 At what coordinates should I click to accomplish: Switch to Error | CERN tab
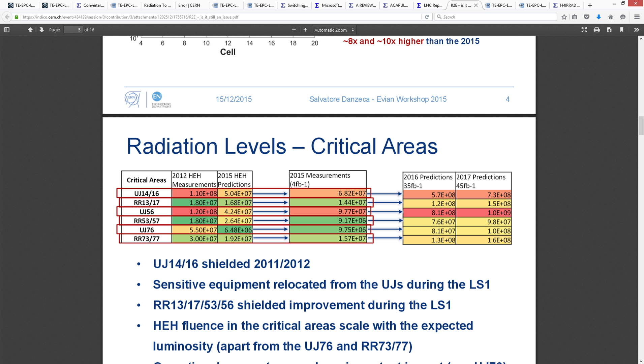(189, 5)
